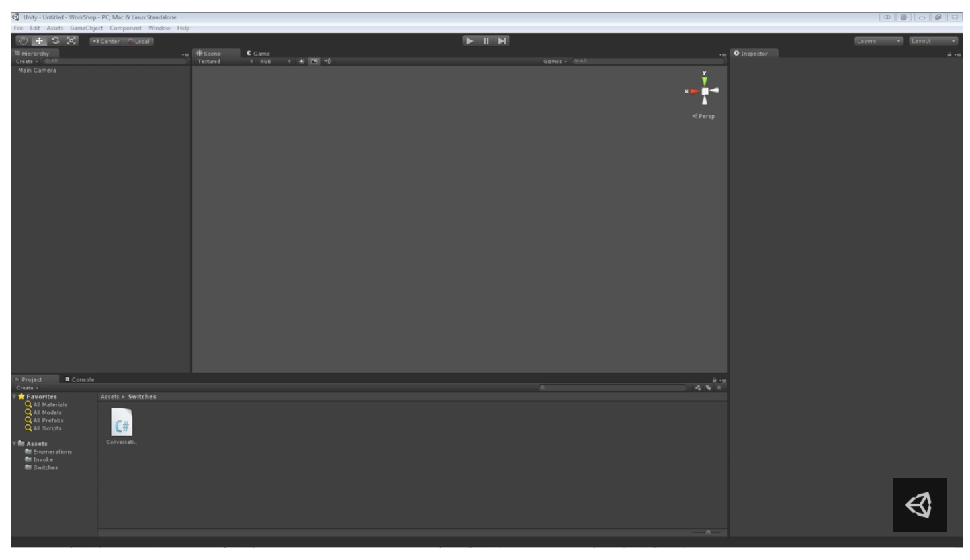The height and width of the screenshot is (560, 970).
Task: Open Project search by type icon
Action: 699,387
